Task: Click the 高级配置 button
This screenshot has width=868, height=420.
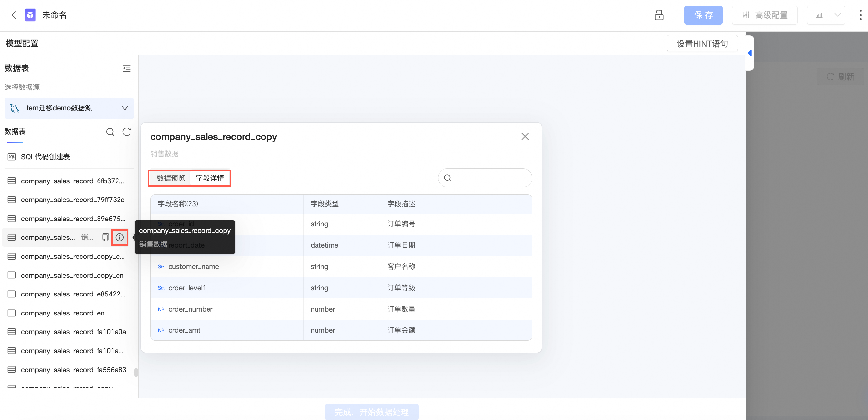Action: coord(765,15)
